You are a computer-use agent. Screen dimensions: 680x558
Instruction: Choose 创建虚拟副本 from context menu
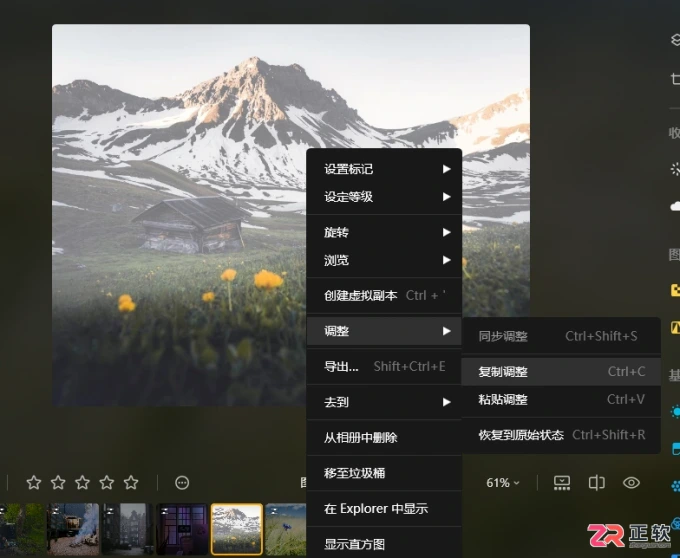(384, 296)
